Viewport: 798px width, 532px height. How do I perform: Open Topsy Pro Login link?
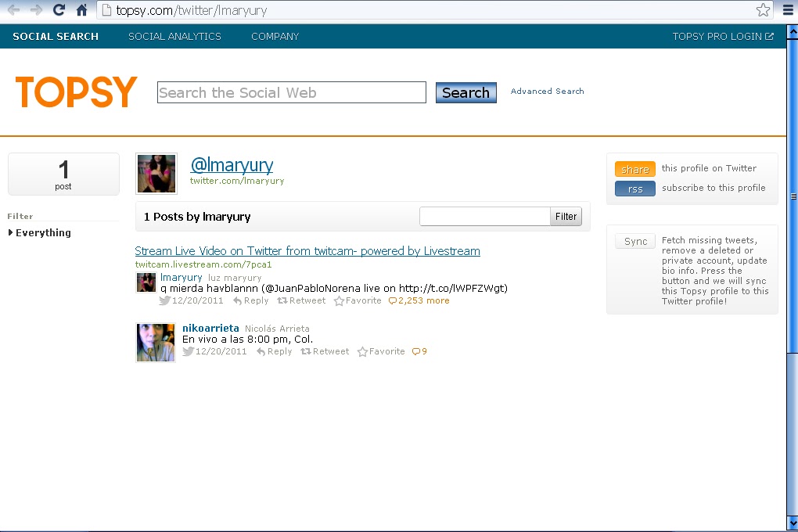tap(723, 36)
